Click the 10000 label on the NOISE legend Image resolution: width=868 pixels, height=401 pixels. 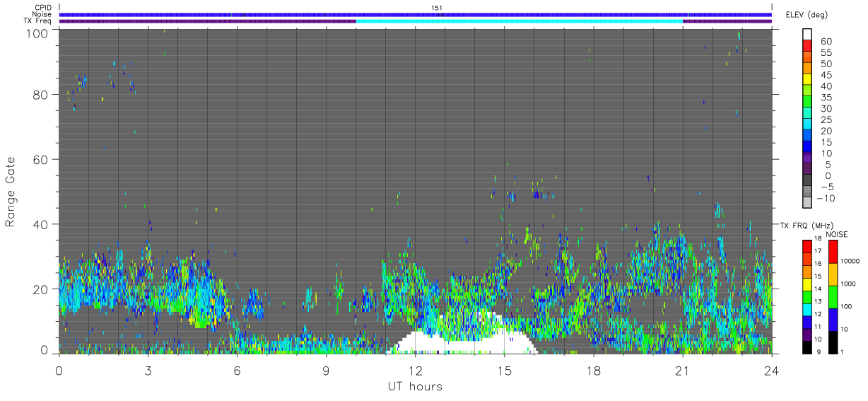(849, 261)
